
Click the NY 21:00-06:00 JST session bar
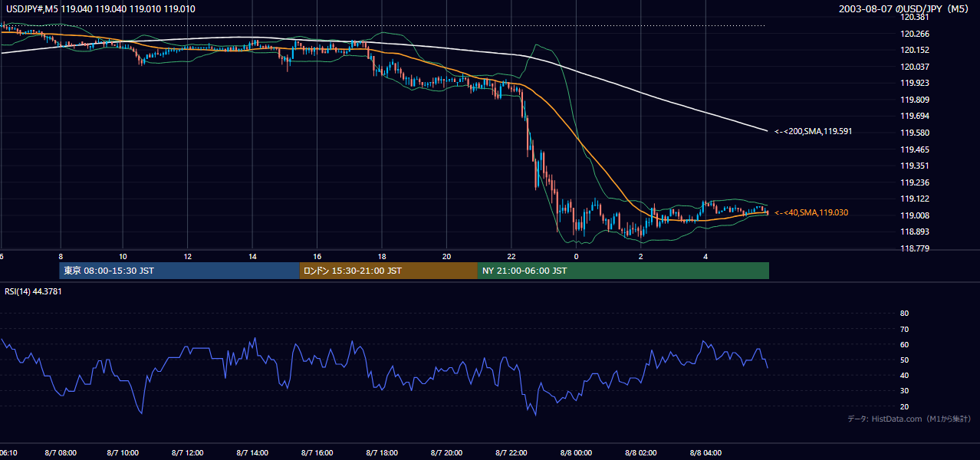[x=623, y=271]
